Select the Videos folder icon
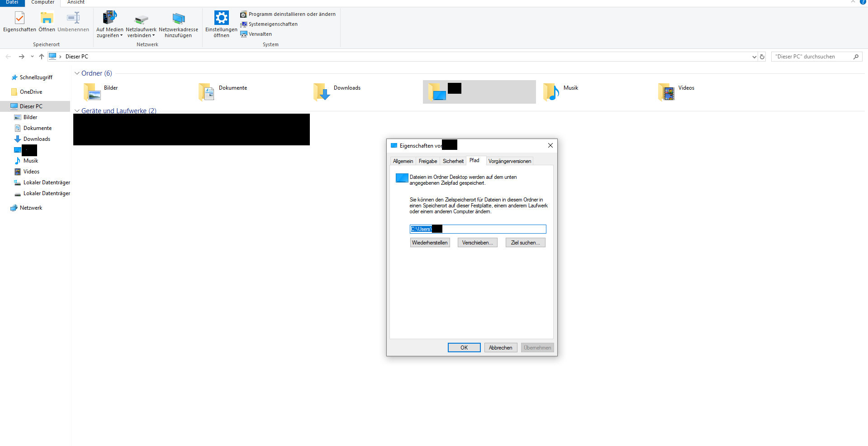 click(x=666, y=92)
